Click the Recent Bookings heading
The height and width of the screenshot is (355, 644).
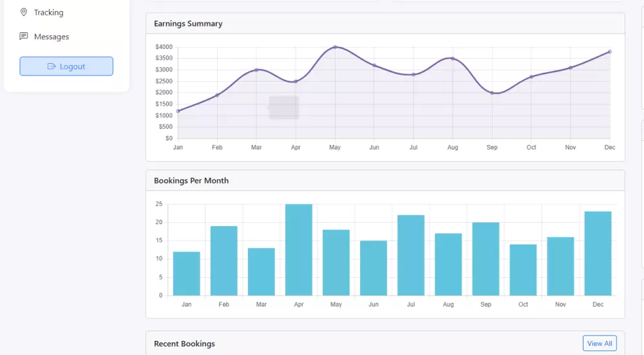(184, 344)
